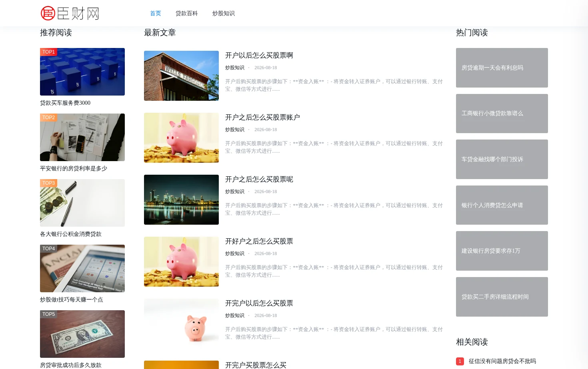Click night skyline thumbnail for 开户之后怎么买股票呢
The image size is (588, 369).
[x=181, y=199]
